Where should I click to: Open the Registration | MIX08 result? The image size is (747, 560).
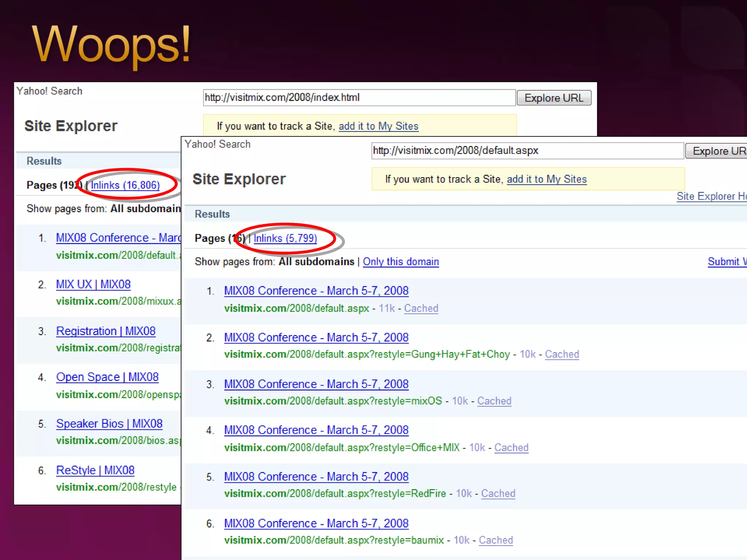[x=106, y=331]
